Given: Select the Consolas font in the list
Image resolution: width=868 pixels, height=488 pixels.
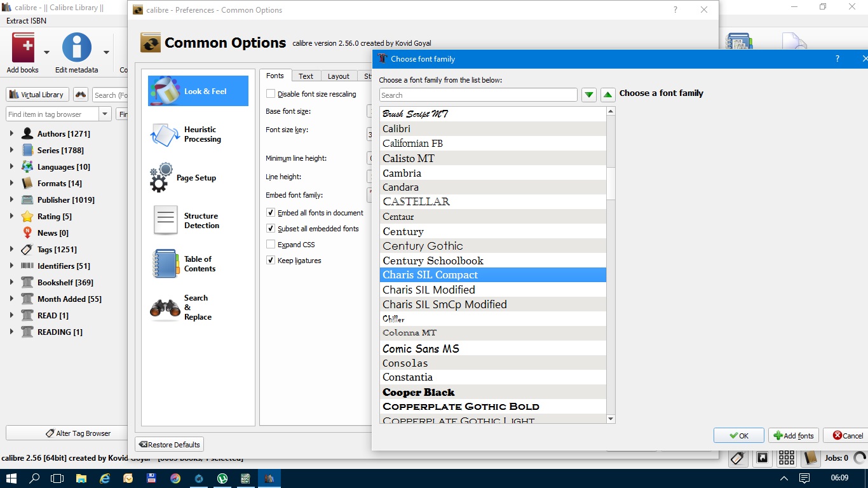Looking at the screenshot, I should (x=493, y=363).
